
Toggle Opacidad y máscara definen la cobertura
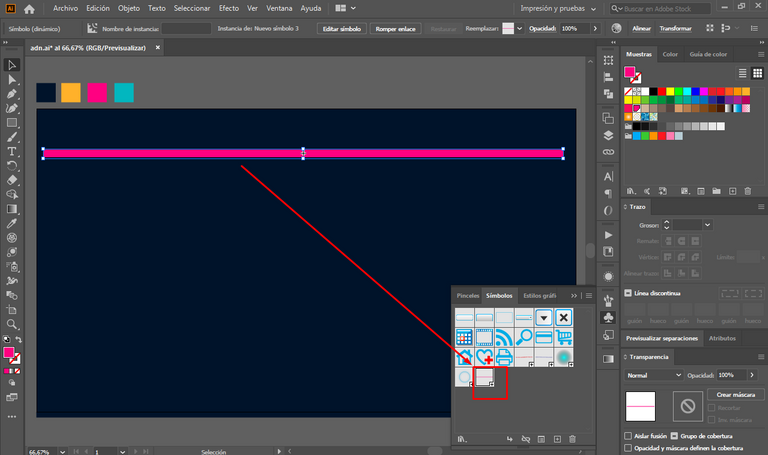[628, 448]
